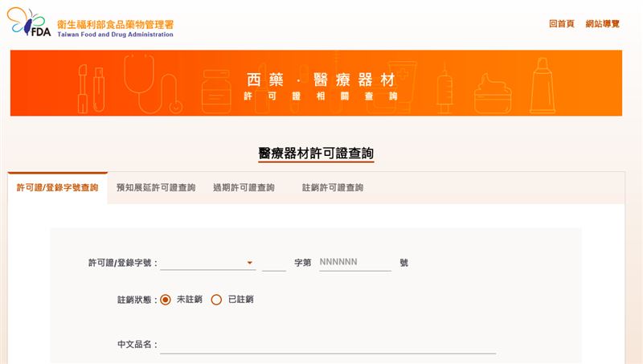The image size is (643, 364).
Task: Click the 西藥．醫療器材 orange banner image
Action: (x=316, y=83)
